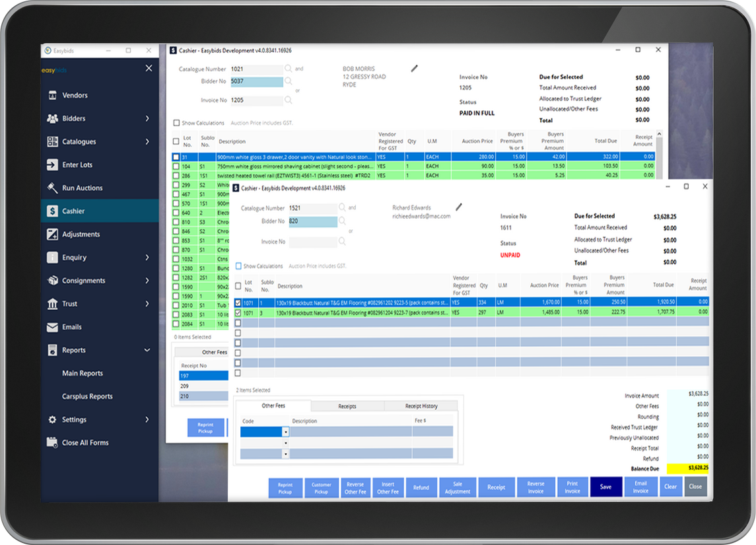Click the Bidders people icon

[x=53, y=118]
